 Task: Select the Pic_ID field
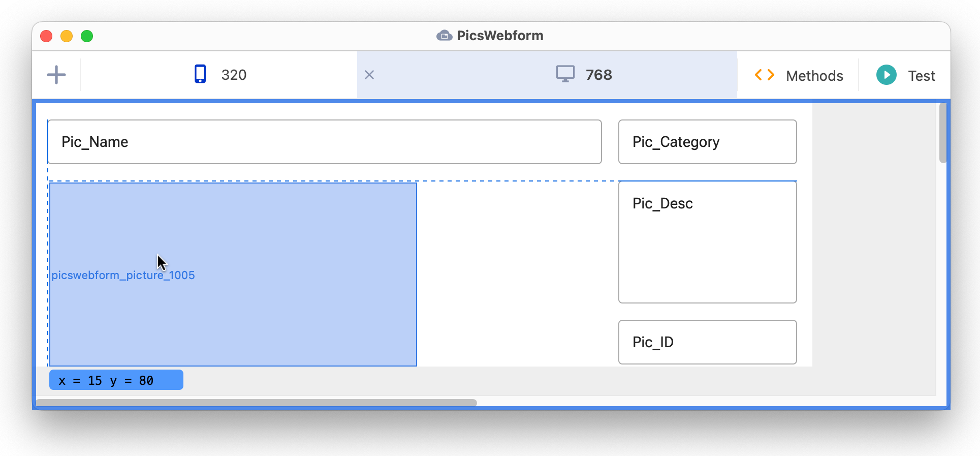[x=707, y=342]
